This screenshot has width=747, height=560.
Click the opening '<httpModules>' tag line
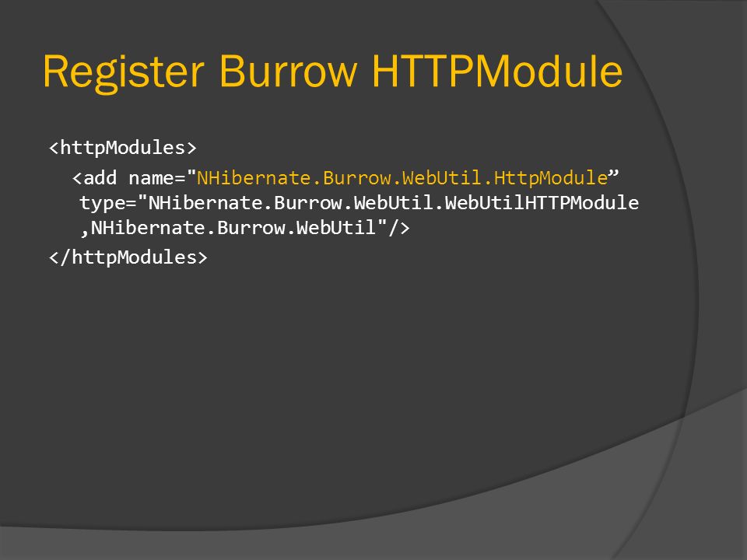[122, 148]
